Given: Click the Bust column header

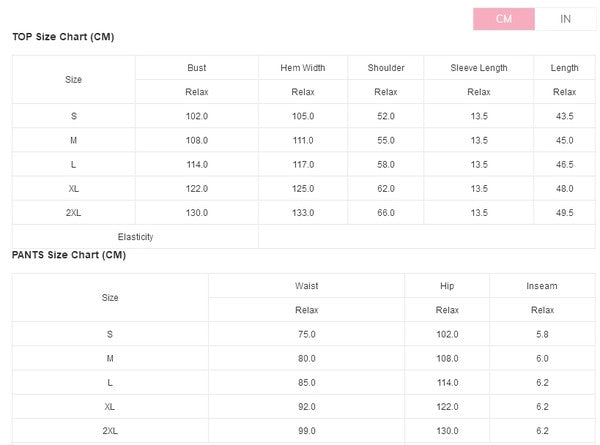Looking at the screenshot, I should (x=197, y=68).
